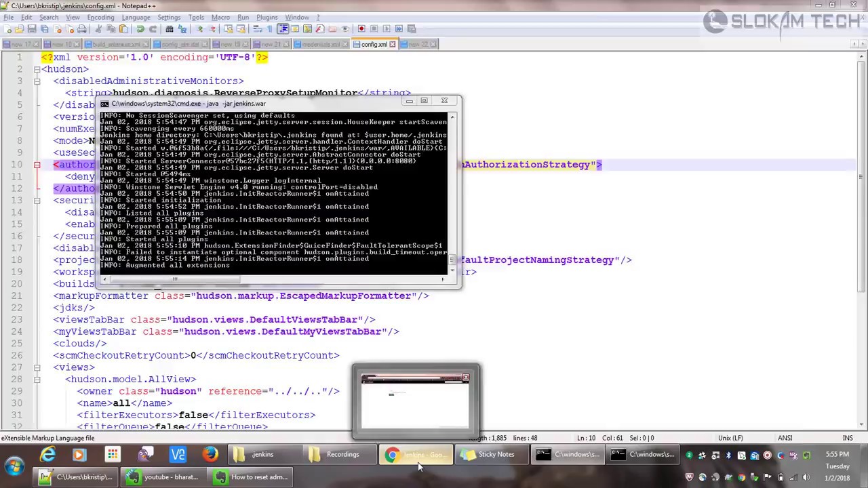
Task: Click the Open file toolbar icon
Action: coord(20,29)
